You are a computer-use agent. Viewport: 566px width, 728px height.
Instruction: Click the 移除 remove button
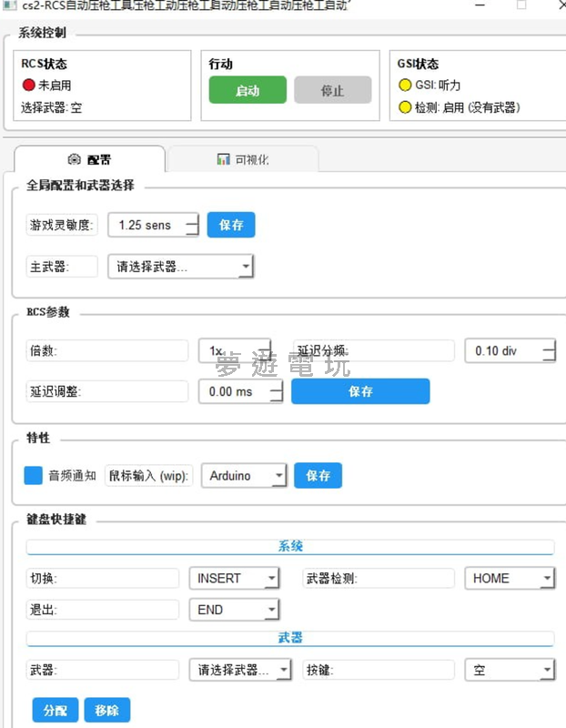[107, 710]
